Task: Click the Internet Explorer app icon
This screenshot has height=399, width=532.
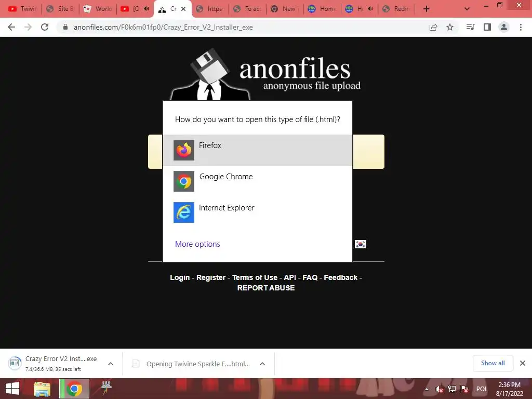Action: 184,212
